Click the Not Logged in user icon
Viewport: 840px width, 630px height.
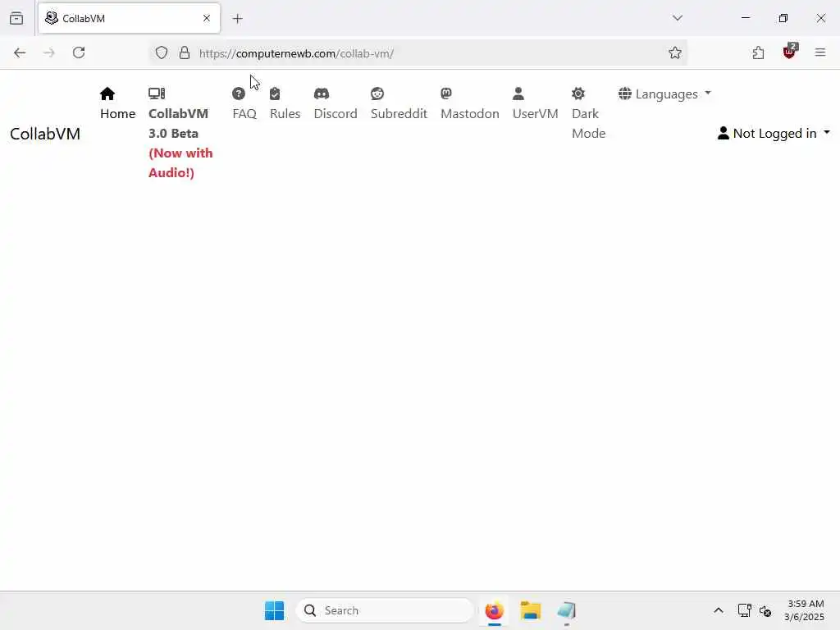(724, 133)
